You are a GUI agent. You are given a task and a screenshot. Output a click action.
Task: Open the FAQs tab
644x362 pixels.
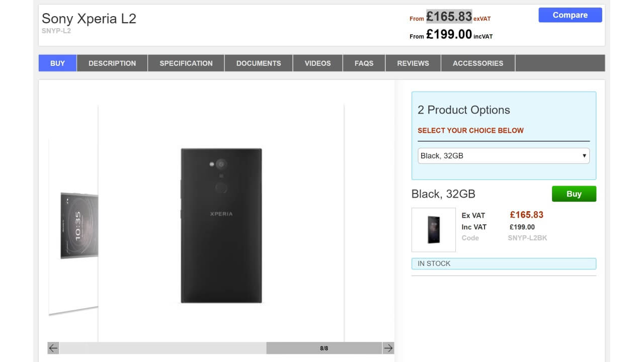pyautogui.click(x=364, y=63)
